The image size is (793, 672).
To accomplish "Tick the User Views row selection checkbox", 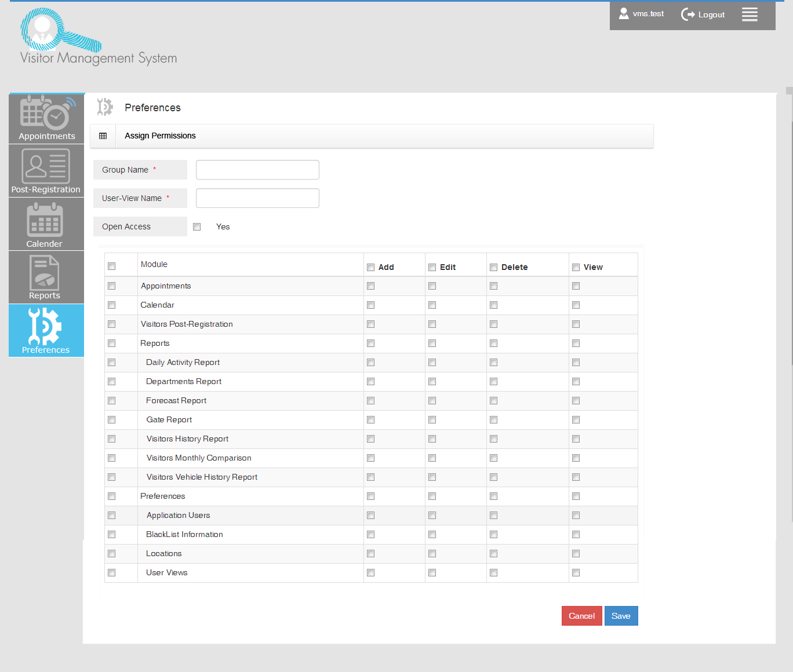I will click(x=112, y=573).
